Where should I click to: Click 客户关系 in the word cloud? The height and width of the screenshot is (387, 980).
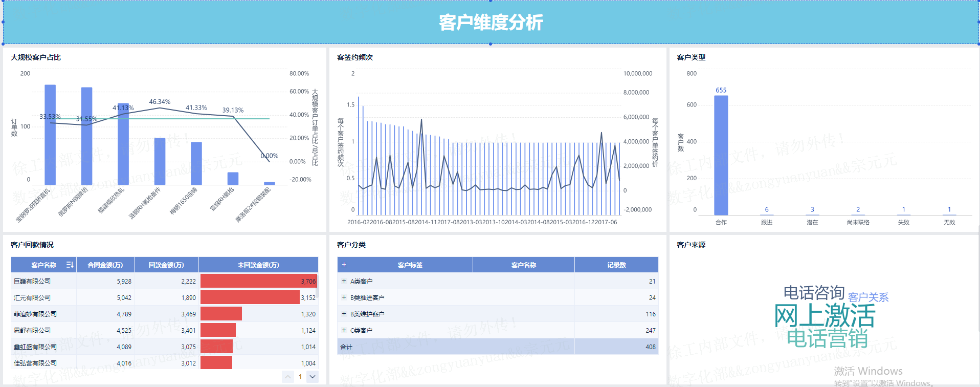coord(868,297)
